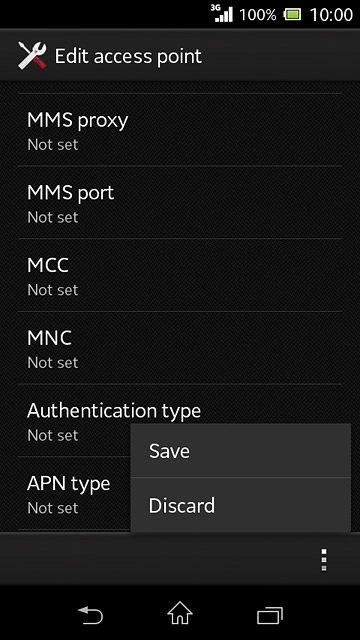Edit the MNC value
Screen dimensions: 360x640
[180, 348]
